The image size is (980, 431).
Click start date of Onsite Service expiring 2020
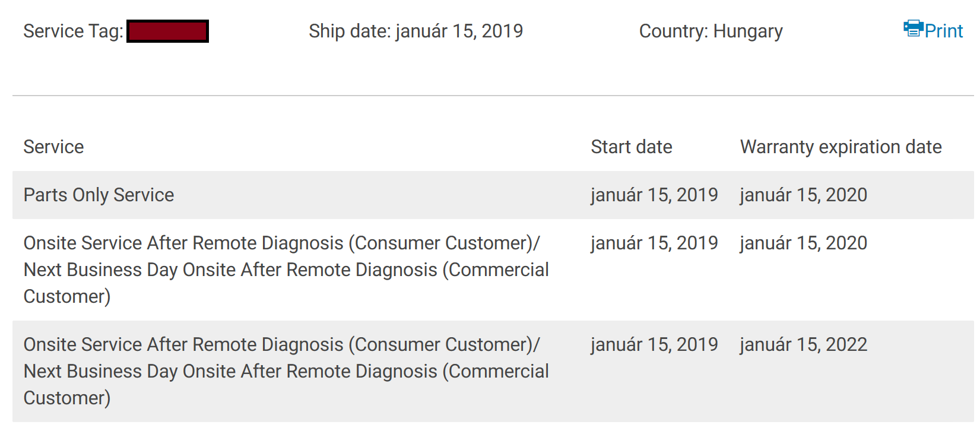click(x=654, y=243)
